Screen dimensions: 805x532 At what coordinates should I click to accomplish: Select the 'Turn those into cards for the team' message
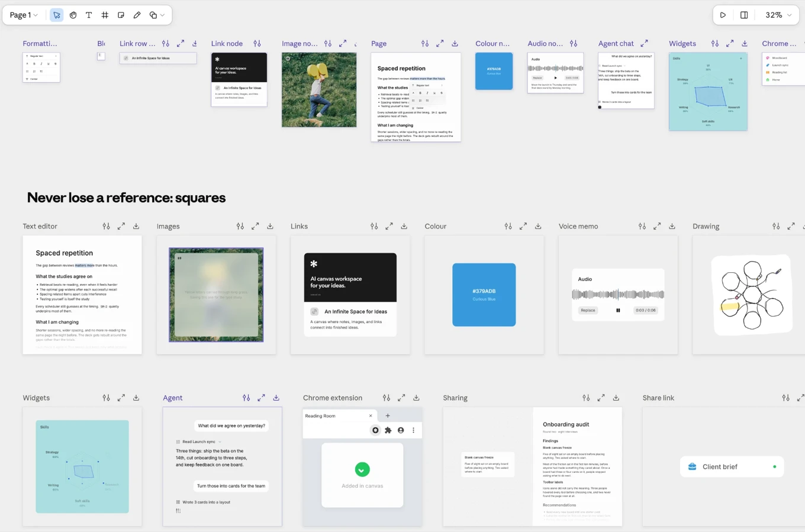point(231,486)
